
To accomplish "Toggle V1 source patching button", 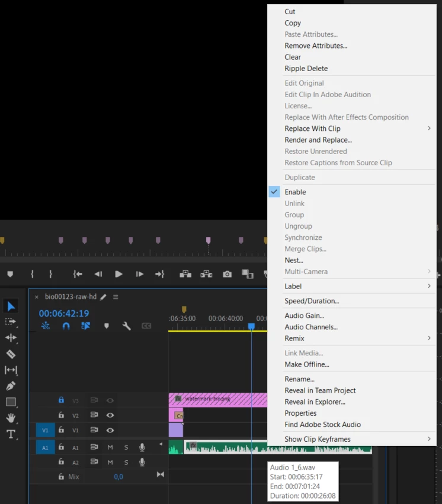I will [45, 430].
